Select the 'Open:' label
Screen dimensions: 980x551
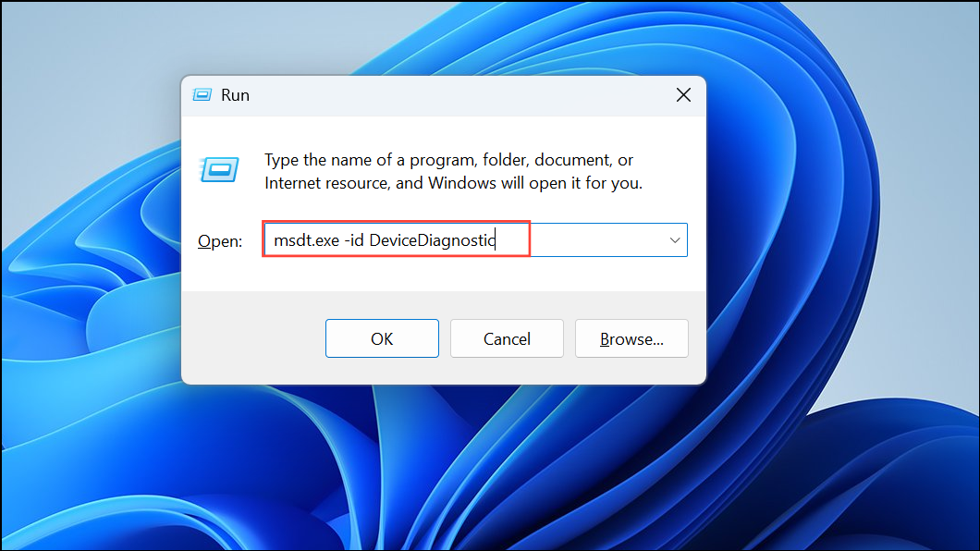(220, 241)
